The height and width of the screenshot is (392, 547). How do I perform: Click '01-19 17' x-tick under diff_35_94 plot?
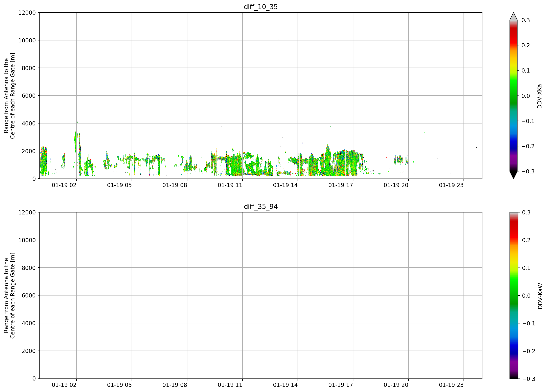click(x=341, y=385)
